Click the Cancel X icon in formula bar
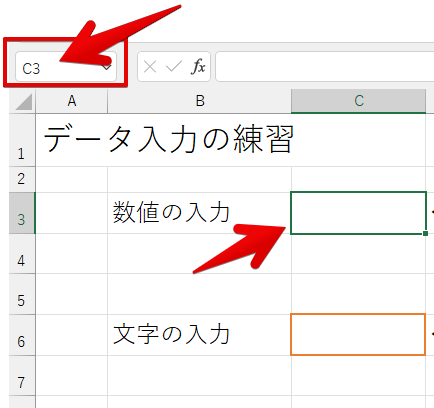This screenshot has height=408, width=434. tap(150, 67)
